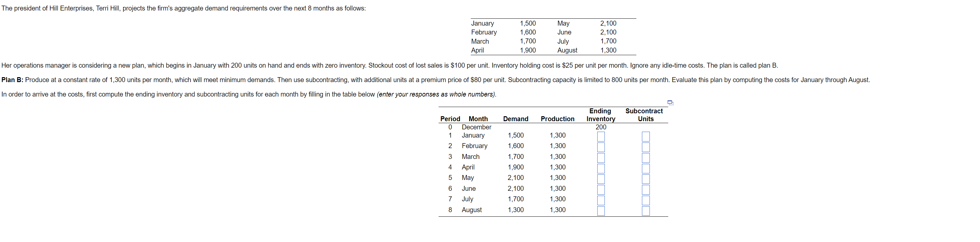This screenshot has width=980, height=242.
Task: Click August subcontract units input
Action: (x=646, y=211)
